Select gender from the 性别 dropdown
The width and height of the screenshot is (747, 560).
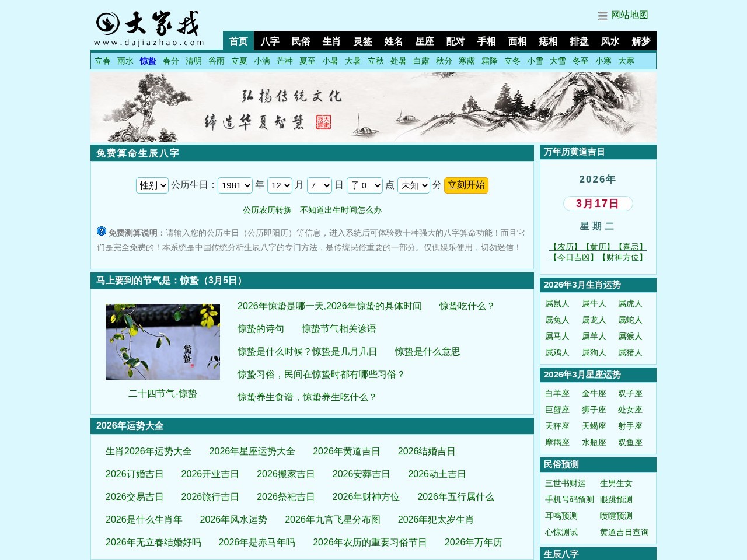pyautogui.click(x=152, y=185)
